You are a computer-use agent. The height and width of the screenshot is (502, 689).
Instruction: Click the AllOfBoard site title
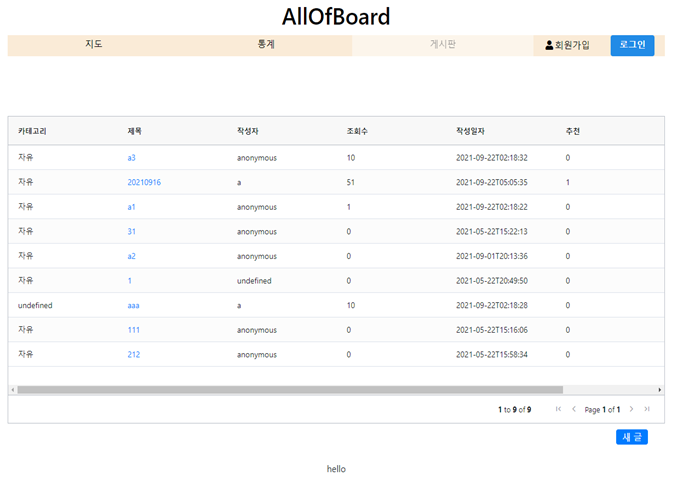coord(336,17)
